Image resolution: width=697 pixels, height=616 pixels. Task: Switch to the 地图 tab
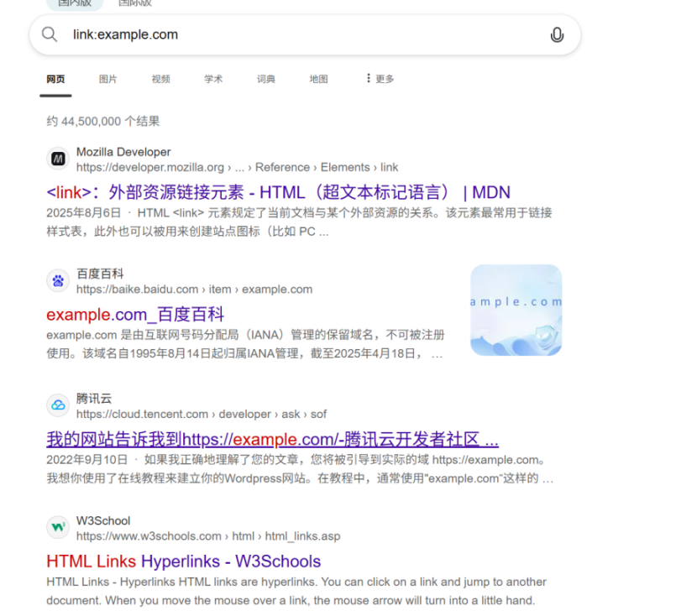[319, 79]
